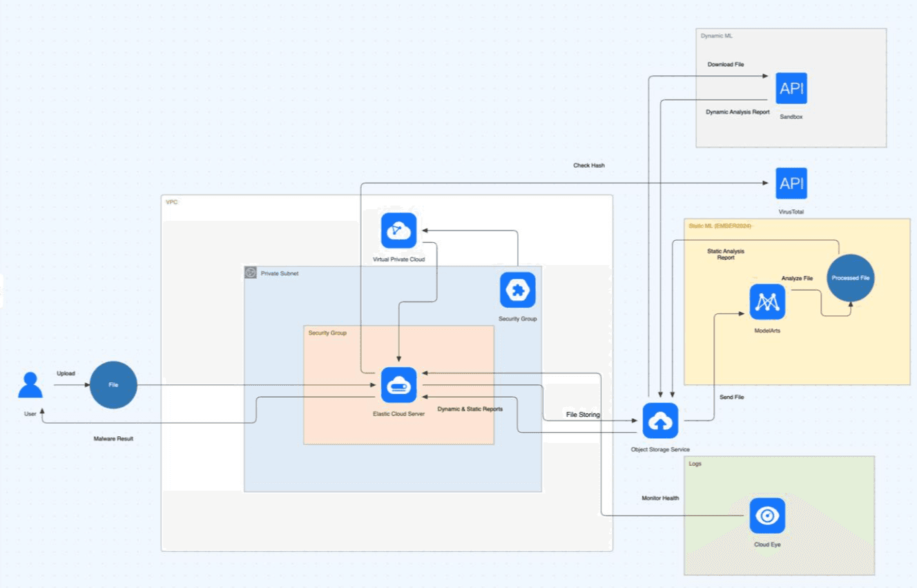The height and width of the screenshot is (588, 917).
Task: Select the Virtual Private Cloud caption
Action: [398, 259]
